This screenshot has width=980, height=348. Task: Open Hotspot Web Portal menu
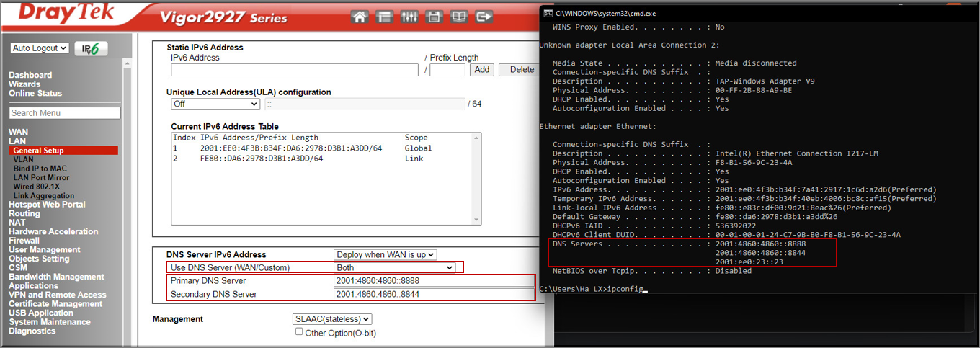point(47,205)
